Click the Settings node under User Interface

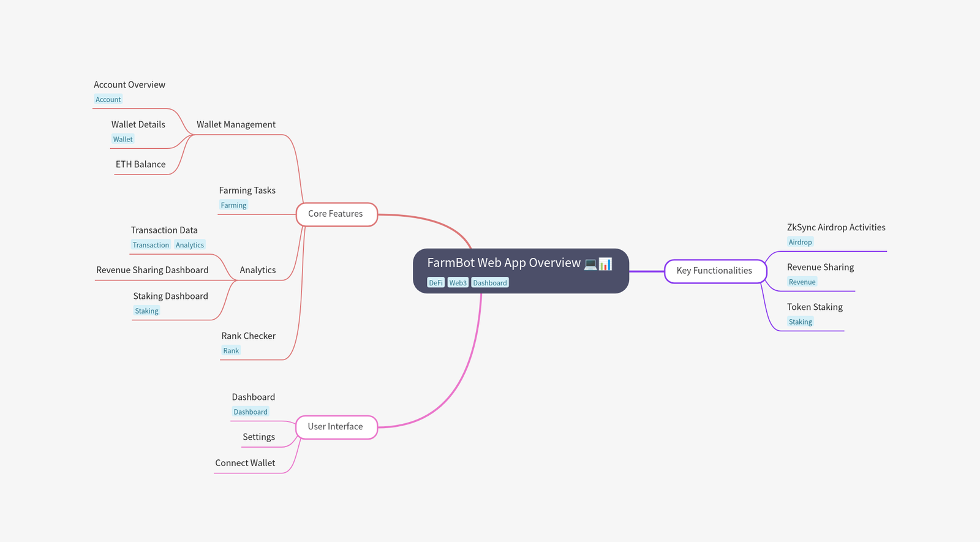(258, 437)
